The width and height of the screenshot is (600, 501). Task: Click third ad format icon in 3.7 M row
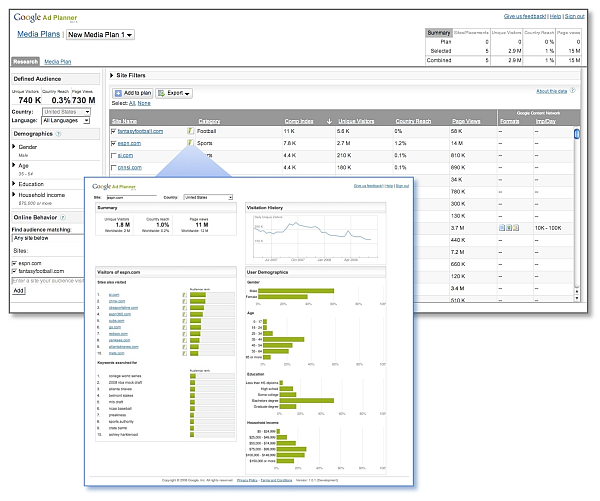516,228
